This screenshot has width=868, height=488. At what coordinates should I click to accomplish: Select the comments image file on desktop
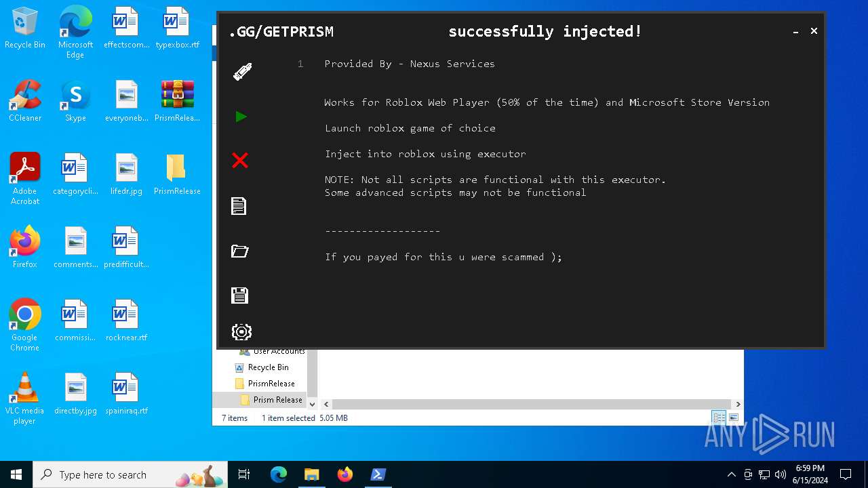tap(75, 247)
